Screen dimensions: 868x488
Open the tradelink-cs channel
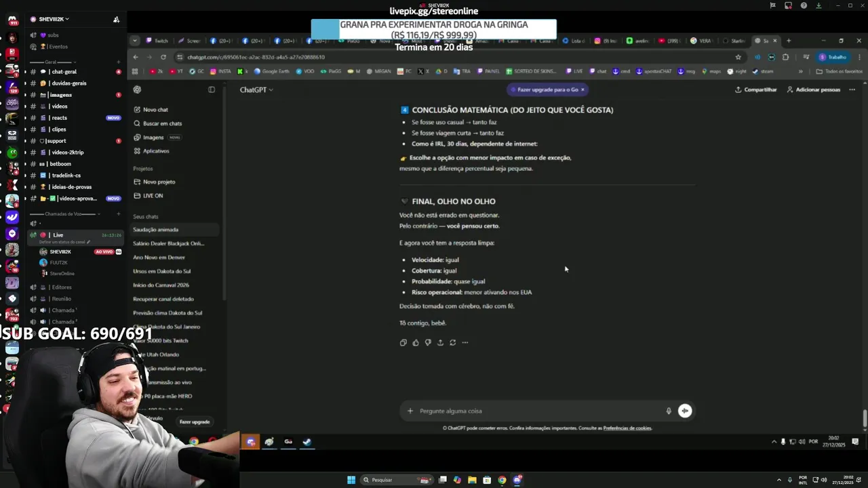point(75,176)
